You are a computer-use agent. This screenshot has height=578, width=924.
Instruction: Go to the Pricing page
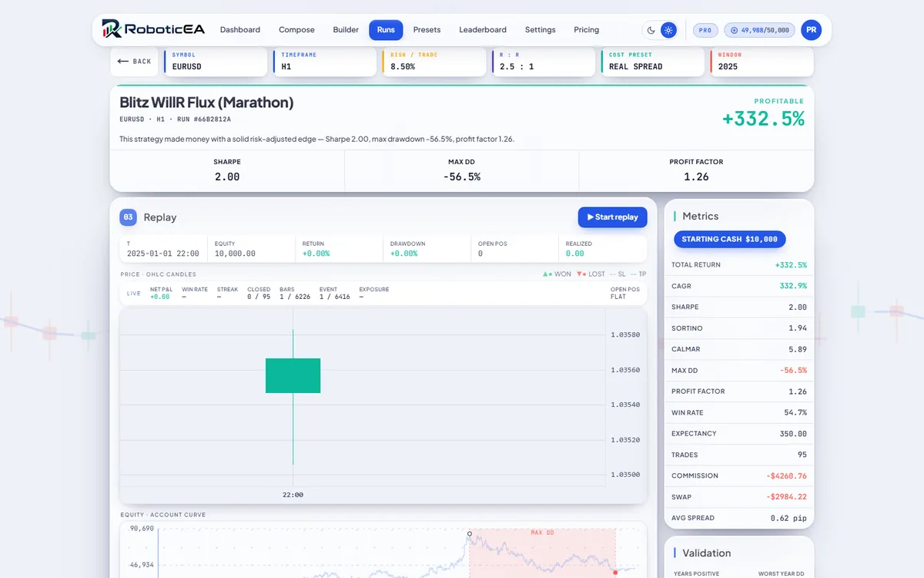coord(586,30)
